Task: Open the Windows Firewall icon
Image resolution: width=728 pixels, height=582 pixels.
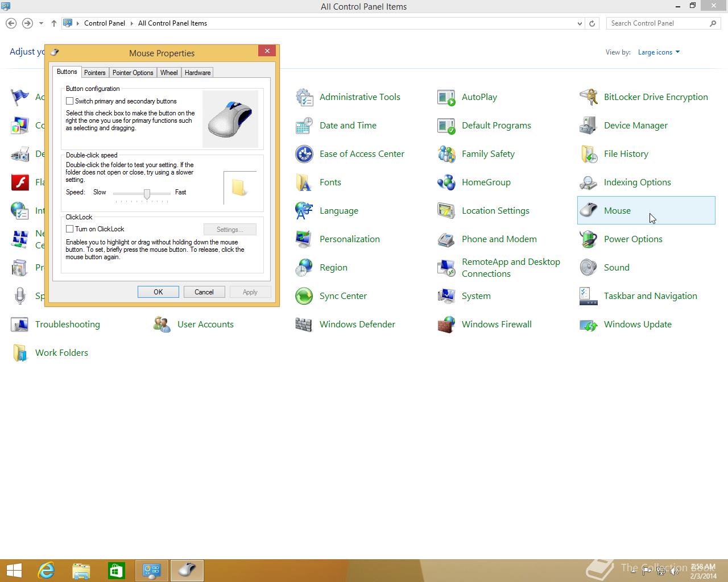Action: pos(446,325)
